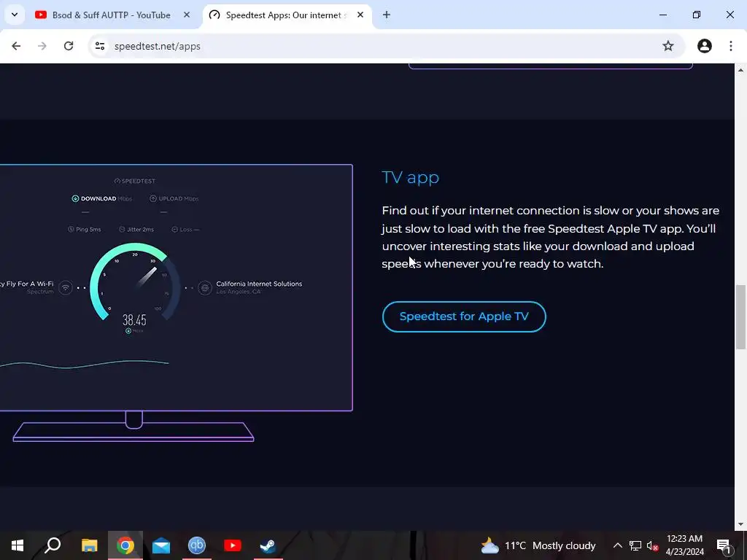Open Windows taskbar search

point(53,545)
